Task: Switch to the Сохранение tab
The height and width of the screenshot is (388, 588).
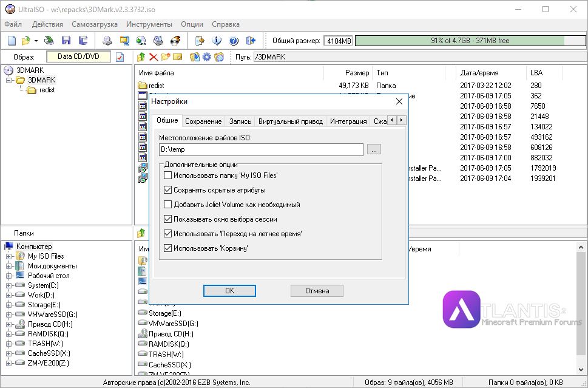Action: coord(203,121)
